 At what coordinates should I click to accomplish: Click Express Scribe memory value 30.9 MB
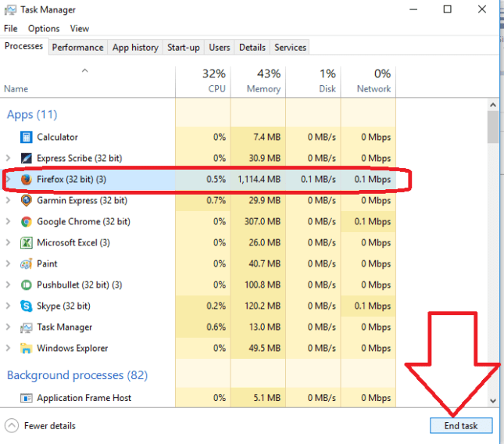265,158
